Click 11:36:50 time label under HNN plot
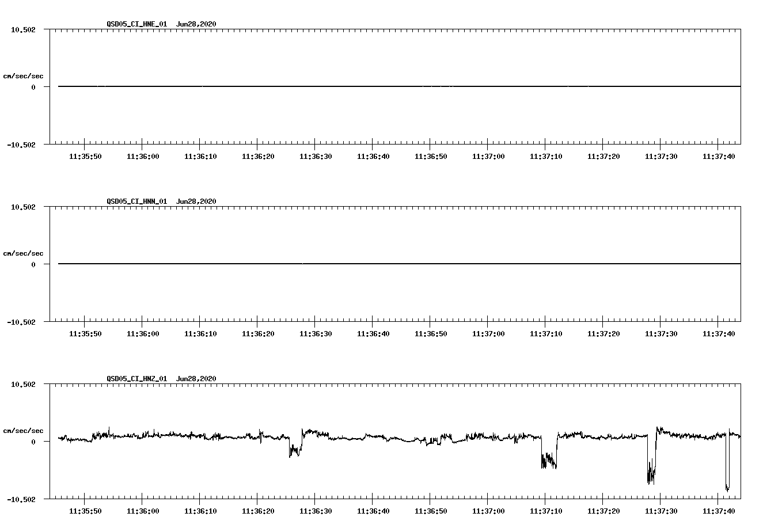782x532 pixels. (x=431, y=334)
